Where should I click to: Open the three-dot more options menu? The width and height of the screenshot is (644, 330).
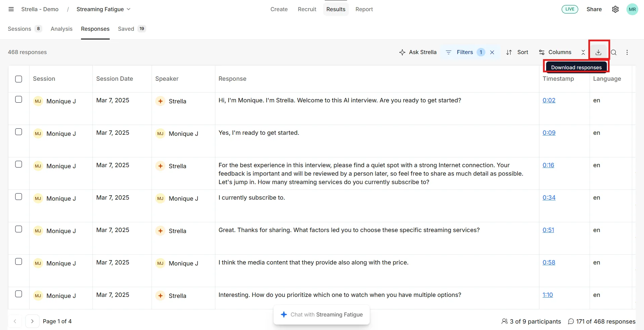pyautogui.click(x=627, y=52)
